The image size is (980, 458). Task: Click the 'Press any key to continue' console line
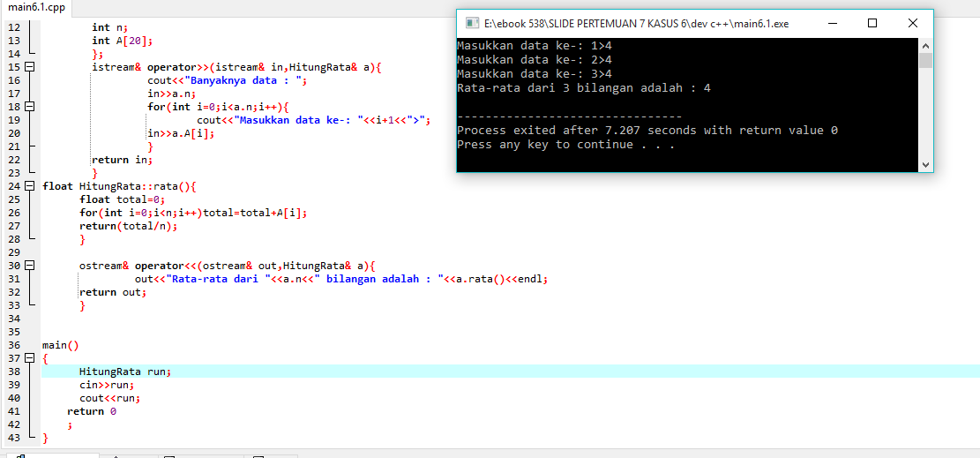tap(565, 145)
